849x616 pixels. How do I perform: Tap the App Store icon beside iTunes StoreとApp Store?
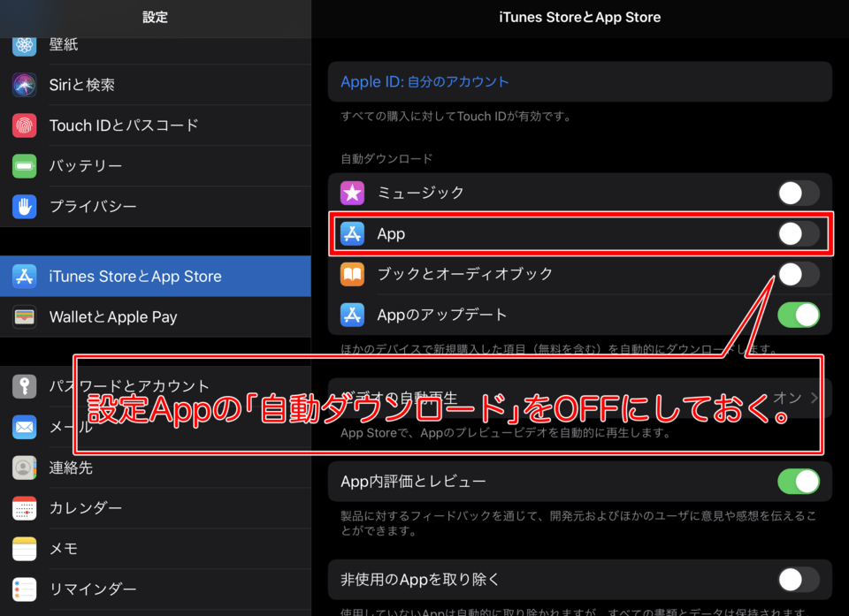click(25, 276)
